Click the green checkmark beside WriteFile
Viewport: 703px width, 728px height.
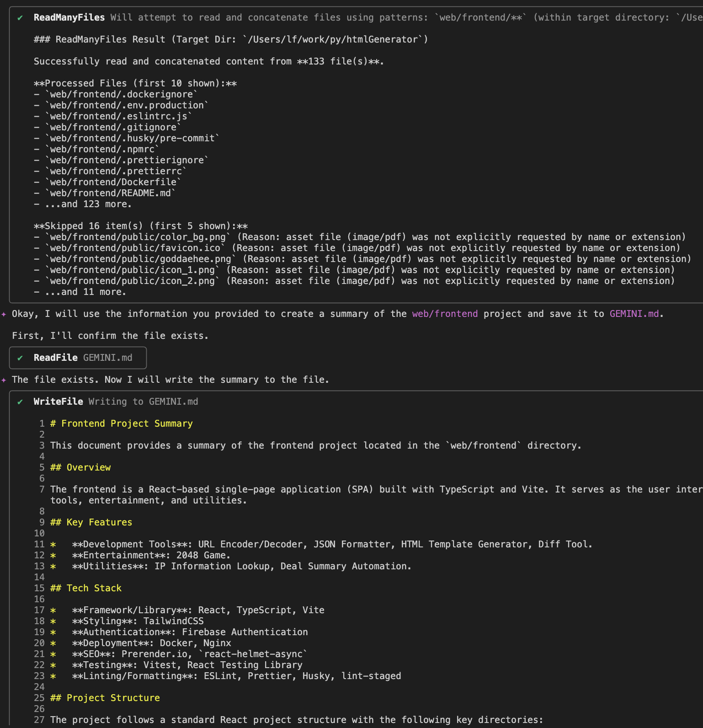click(20, 402)
